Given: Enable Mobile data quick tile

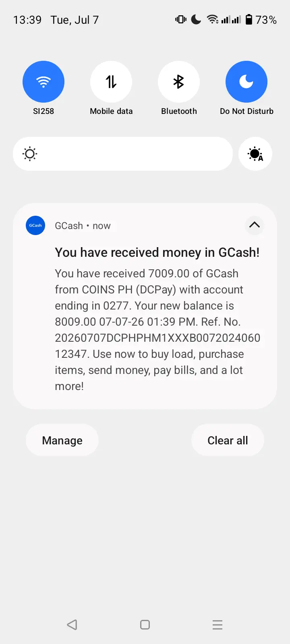Looking at the screenshot, I should click(111, 82).
